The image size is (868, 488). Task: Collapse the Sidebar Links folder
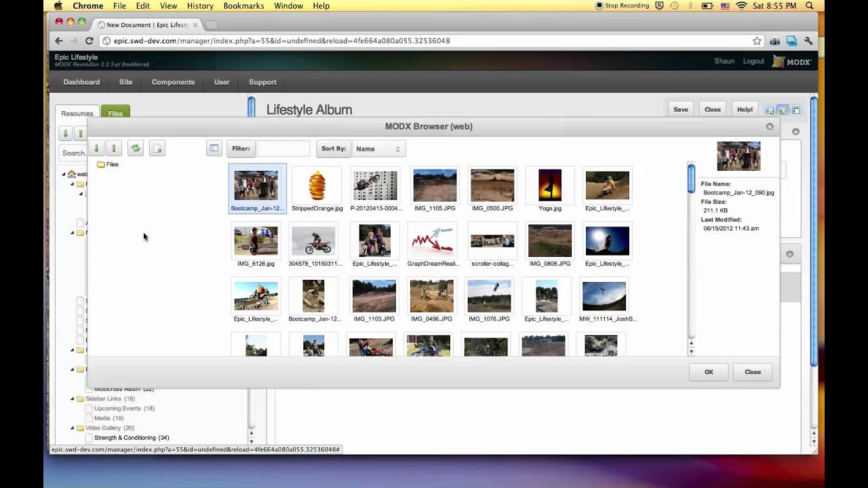click(x=73, y=399)
